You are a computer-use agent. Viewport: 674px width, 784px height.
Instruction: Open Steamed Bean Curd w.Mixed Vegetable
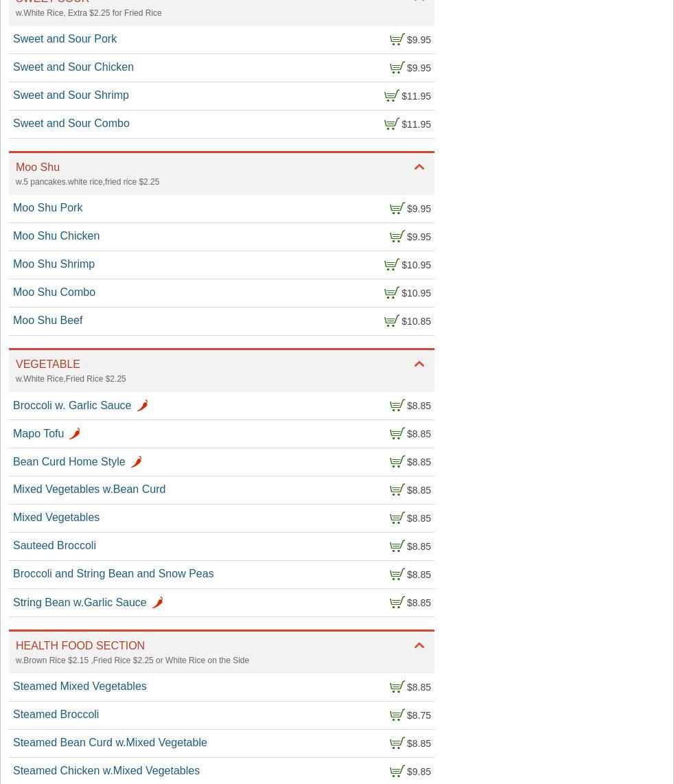110,743
